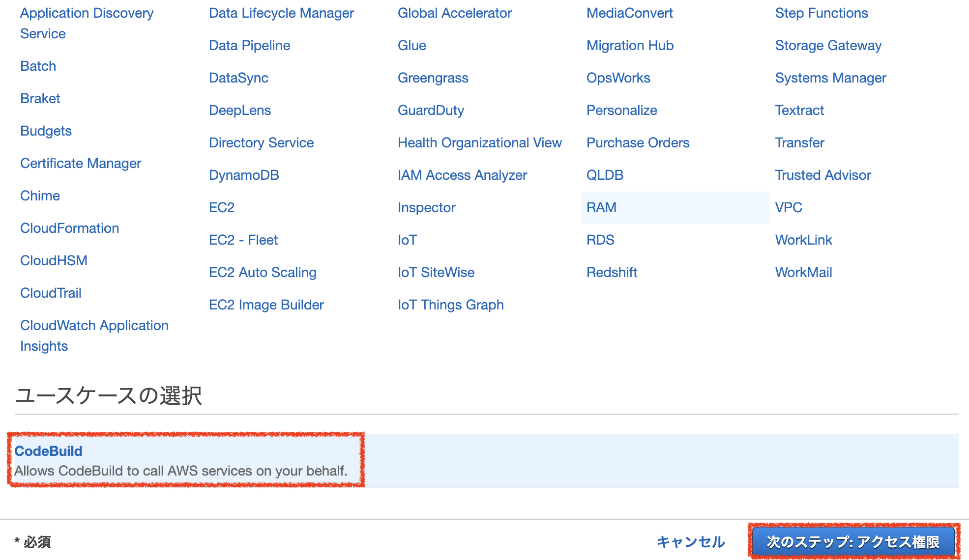This screenshot has width=969, height=560.
Task: Select DynamoDB service
Action: 244,175
